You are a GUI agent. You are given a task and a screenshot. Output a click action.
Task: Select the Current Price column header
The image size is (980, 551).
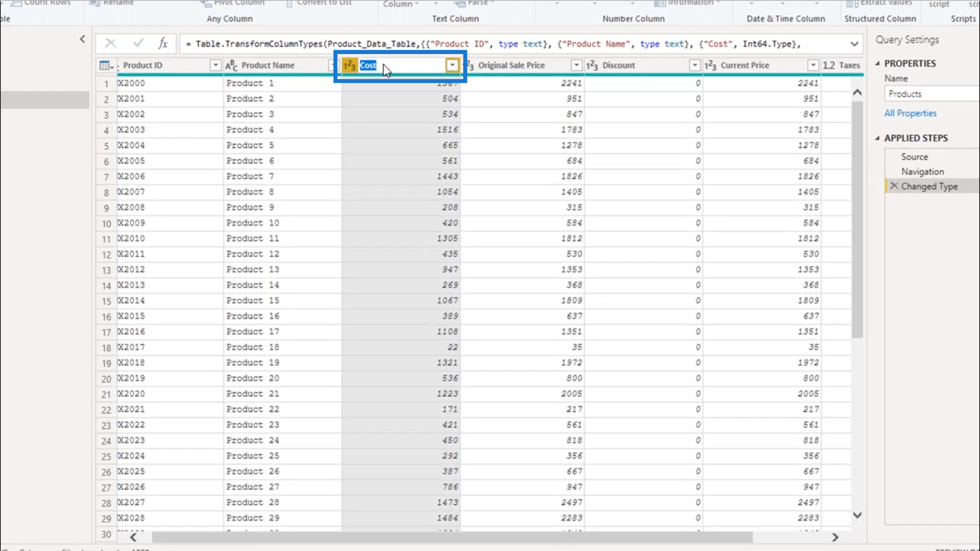pos(745,65)
